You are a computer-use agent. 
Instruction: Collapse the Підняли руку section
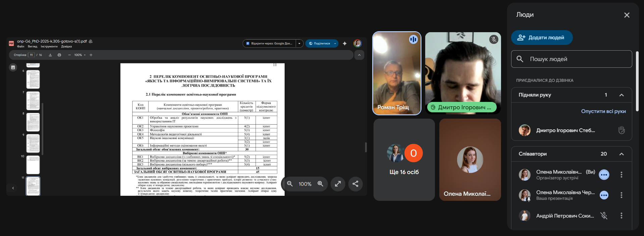(621, 95)
